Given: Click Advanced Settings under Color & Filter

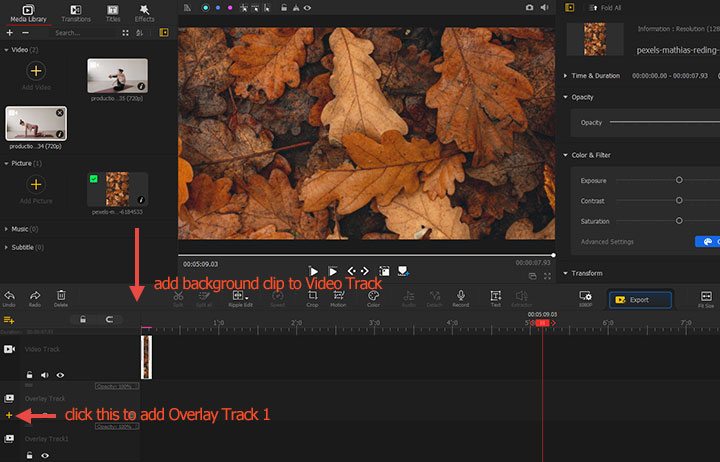Looking at the screenshot, I should point(609,241).
